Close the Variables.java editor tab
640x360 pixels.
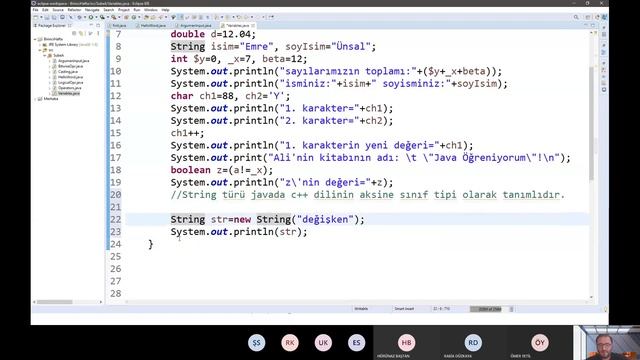coord(253,25)
